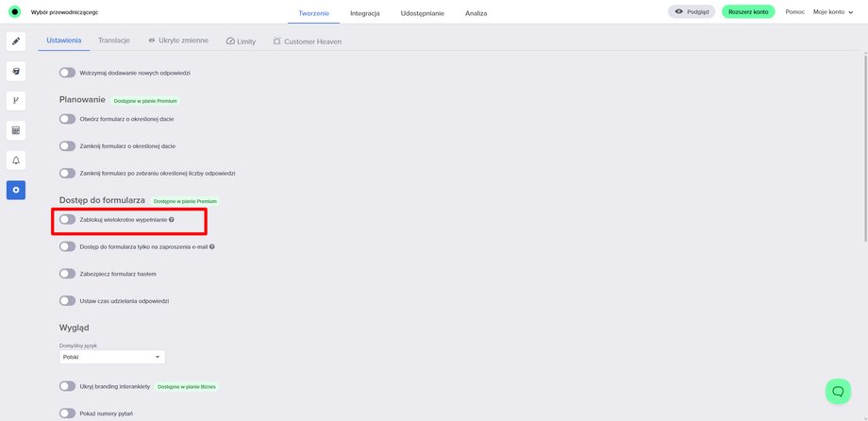Enable Ustaw czas udzielania odpowiedzi switch
The width and height of the screenshot is (868, 421).
(x=67, y=301)
